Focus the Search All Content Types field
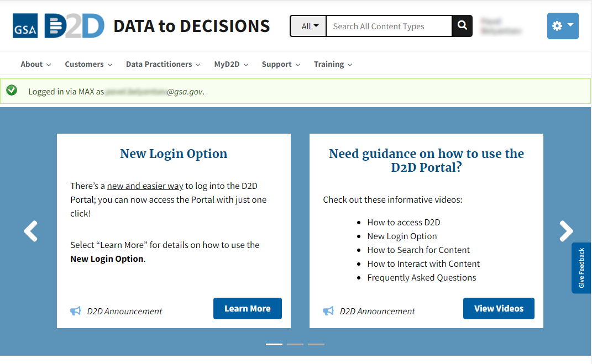Image resolution: width=592 pixels, height=364 pixels. click(x=389, y=26)
